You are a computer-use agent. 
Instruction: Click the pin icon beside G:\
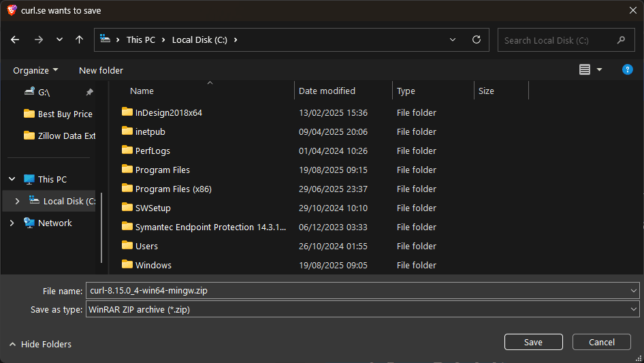(89, 92)
